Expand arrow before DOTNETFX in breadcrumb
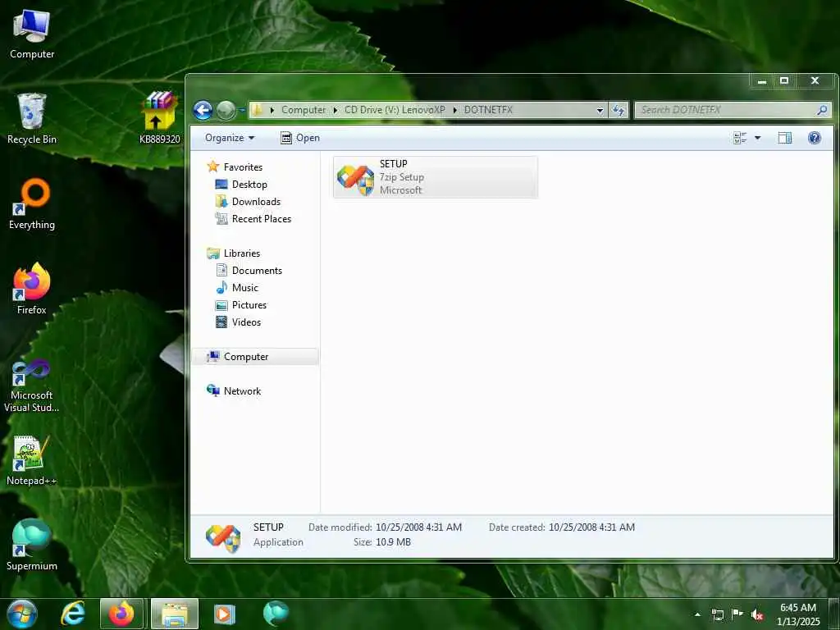 point(454,110)
